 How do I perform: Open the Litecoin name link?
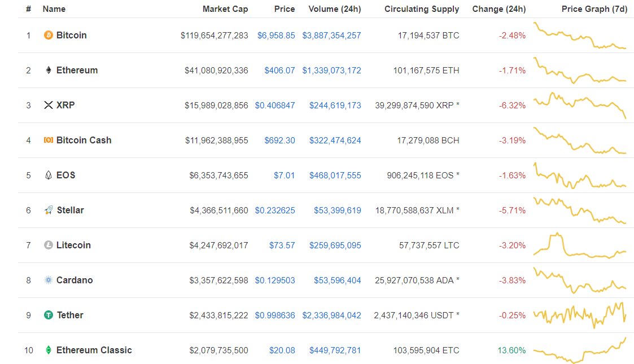pos(73,245)
